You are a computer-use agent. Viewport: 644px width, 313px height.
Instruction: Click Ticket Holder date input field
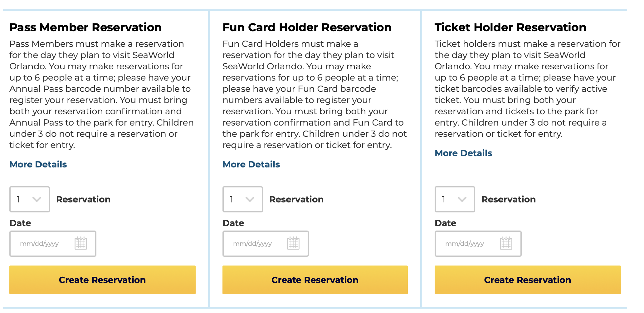coord(478,244)
